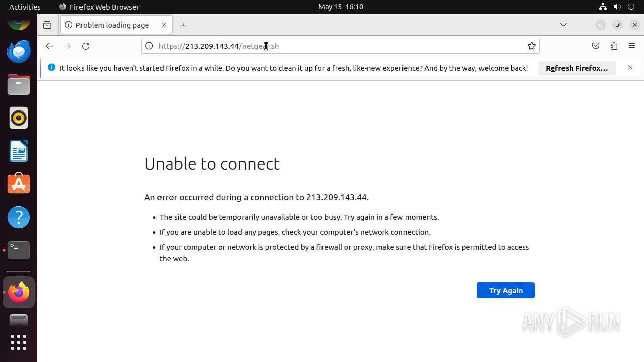The height and width of the screenshot is (362, 644).
Task: Open the power system menu icon
Action: point(631,7)
